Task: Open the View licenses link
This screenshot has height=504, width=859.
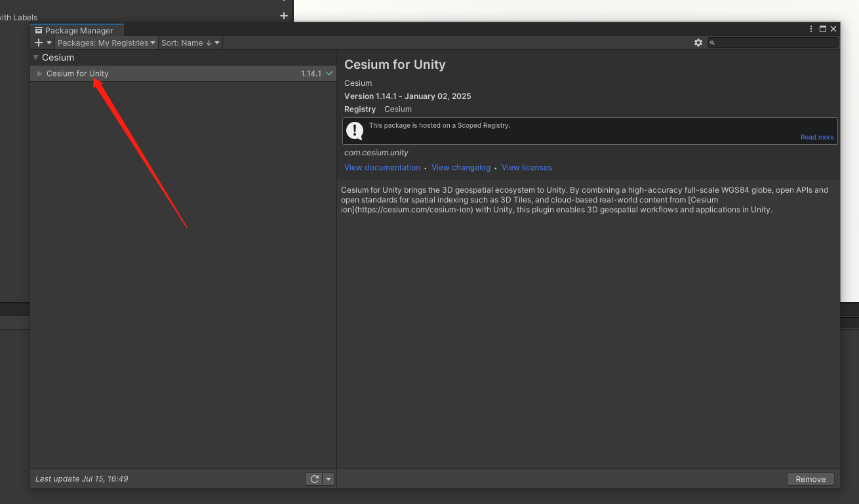Action: (527, 167)
